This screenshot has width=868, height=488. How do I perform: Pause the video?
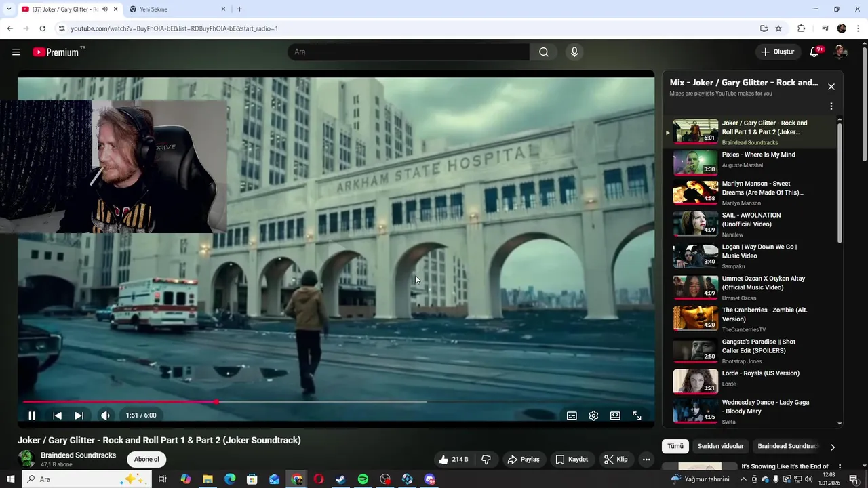32,415
